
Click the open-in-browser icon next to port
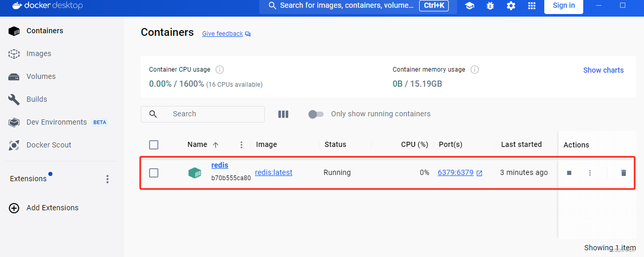pyautogui.click(x=479, y=173)
